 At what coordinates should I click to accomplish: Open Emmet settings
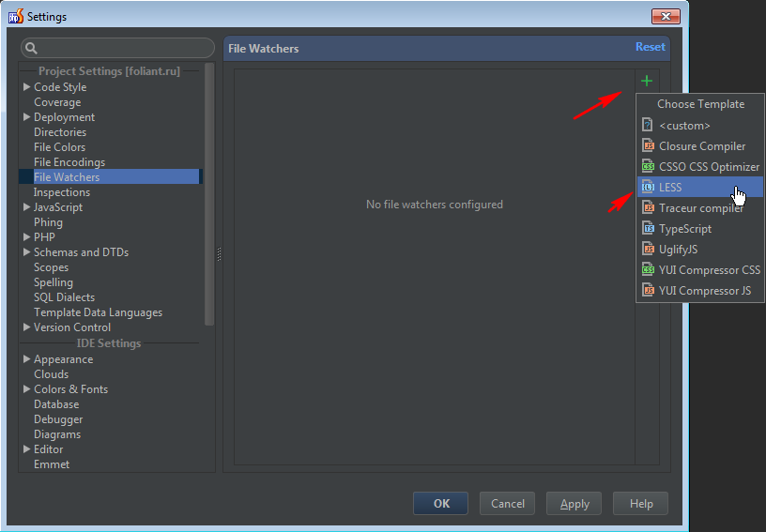(52, 464)
